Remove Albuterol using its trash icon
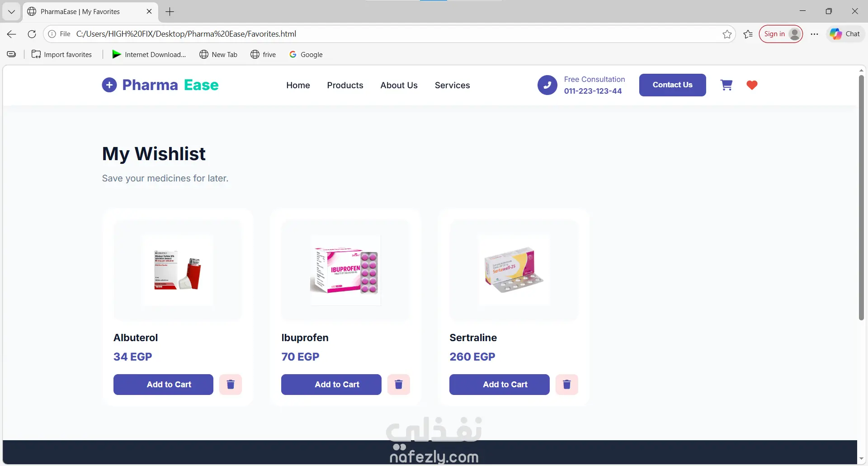This screenshot has width=868, height=466. (231, 385)
